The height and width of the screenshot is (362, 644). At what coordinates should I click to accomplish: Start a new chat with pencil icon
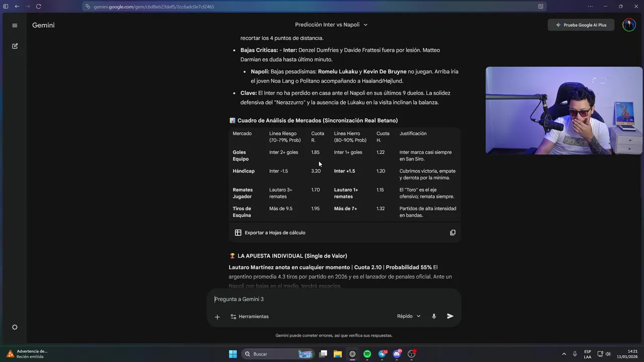[15, 46]
